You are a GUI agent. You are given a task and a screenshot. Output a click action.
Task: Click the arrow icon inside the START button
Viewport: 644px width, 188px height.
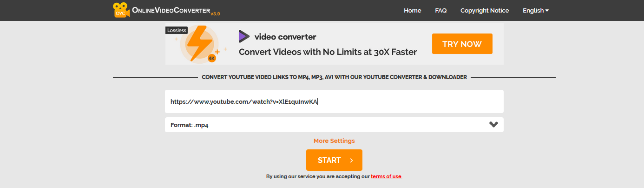[x=352, y=161]
